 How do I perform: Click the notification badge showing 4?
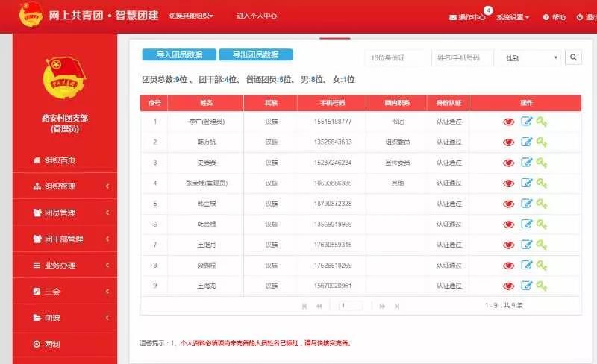point(488,10)
